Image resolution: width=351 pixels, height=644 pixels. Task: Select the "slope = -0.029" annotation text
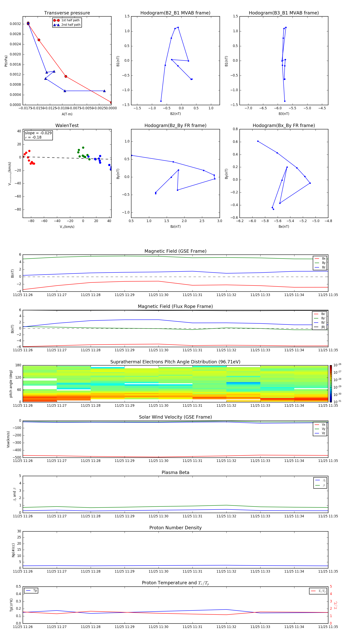point(38,133)
